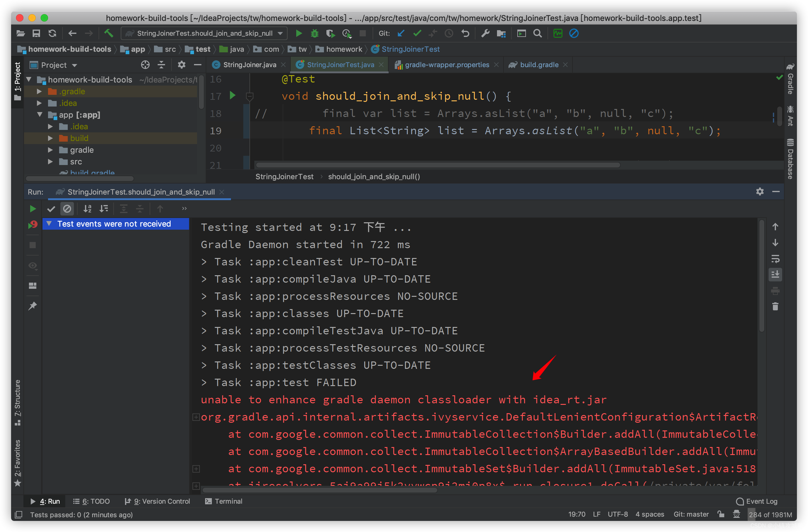The height and width of the screenshot is (532, 808).
Task: Click Git: master branch in status bar
Action: pyautogui.click(x=691, y=514)
